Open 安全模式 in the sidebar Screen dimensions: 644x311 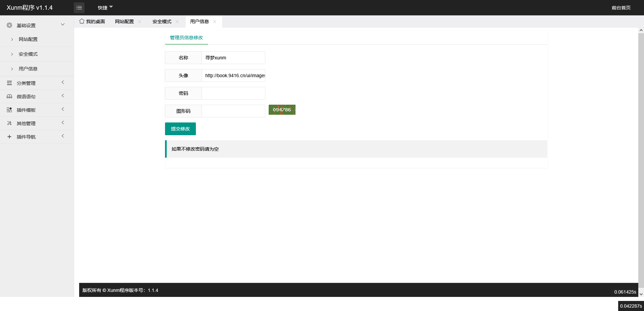coord(28,54)
